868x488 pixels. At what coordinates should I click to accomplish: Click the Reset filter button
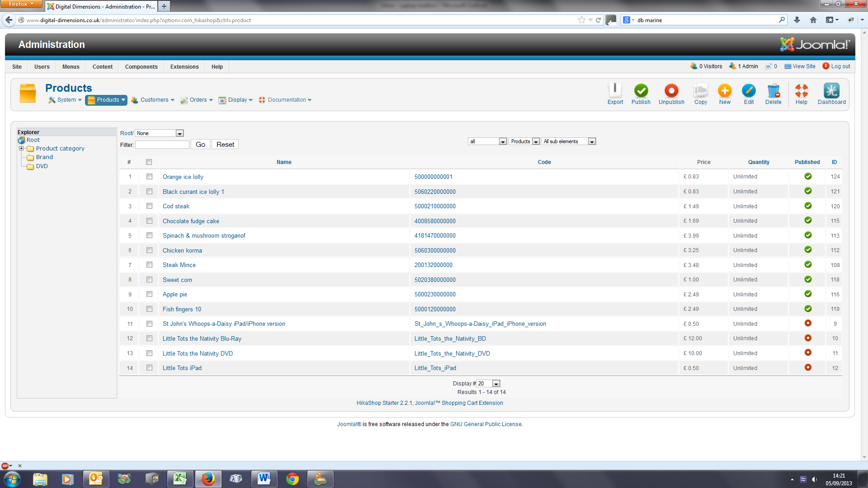click(225, 145)
